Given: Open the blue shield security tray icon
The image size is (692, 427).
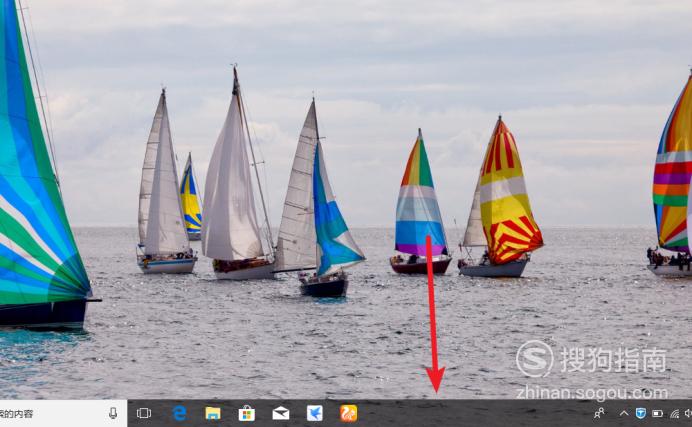Looking at the screenshot, I should 641,413.
